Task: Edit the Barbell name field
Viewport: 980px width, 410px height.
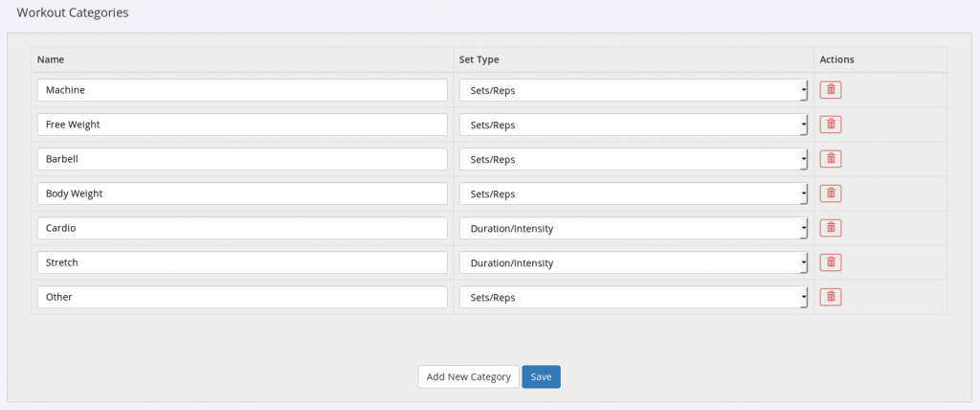Action: click(242, 159)
